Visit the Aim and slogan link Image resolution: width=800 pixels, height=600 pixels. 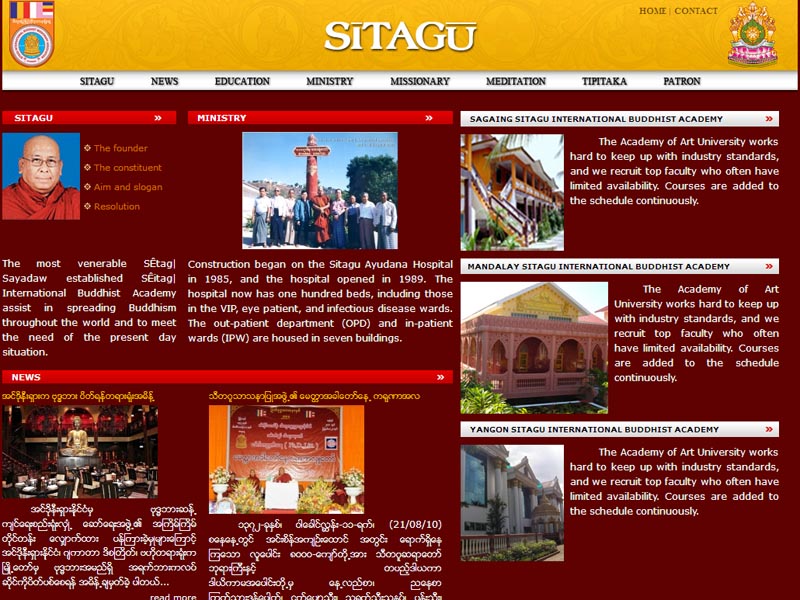128,187
